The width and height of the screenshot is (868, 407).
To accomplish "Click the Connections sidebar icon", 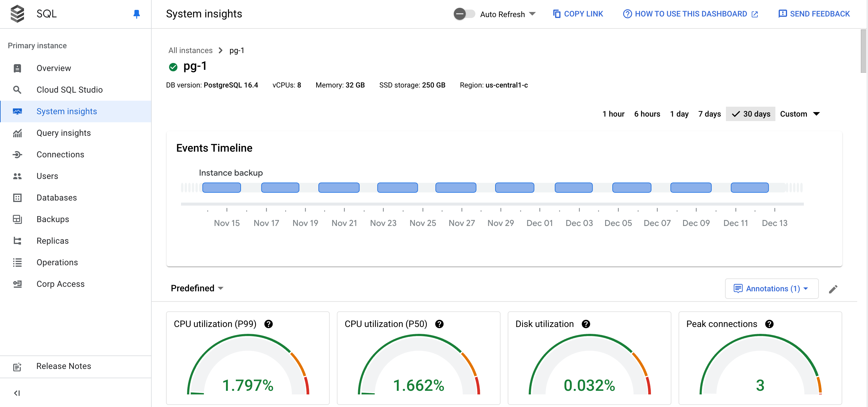I will point(17,154).
